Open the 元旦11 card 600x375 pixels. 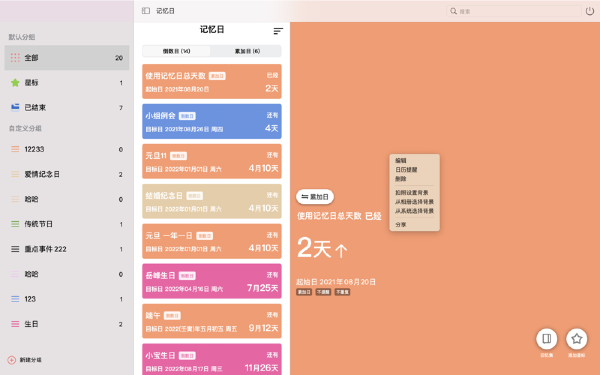212,161
